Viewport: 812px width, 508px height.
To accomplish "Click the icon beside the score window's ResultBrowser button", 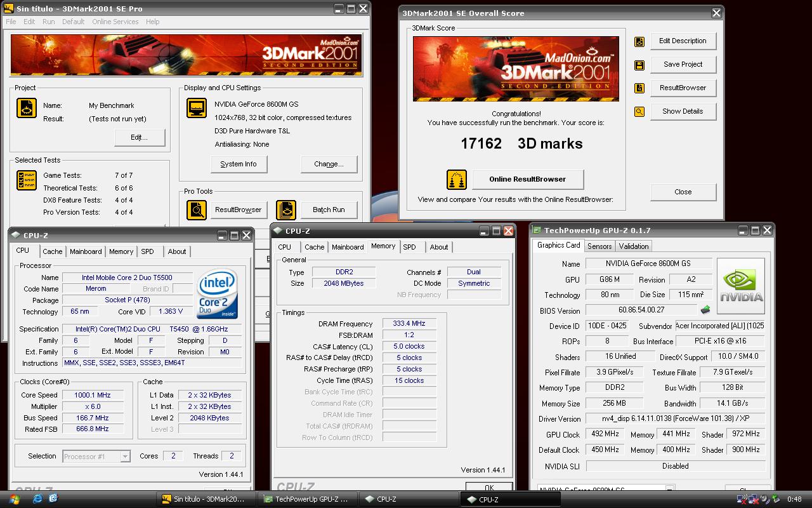I will point(639,88).
